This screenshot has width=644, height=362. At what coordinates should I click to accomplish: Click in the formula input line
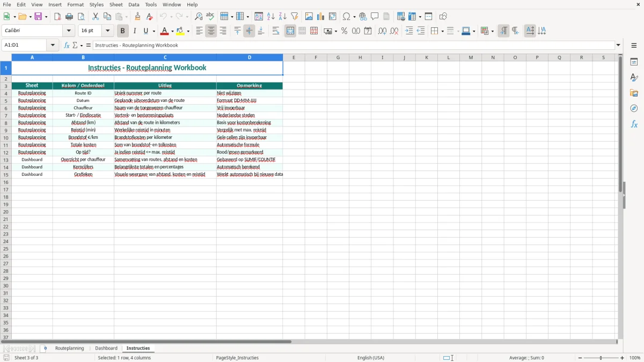tap(354, 45)
